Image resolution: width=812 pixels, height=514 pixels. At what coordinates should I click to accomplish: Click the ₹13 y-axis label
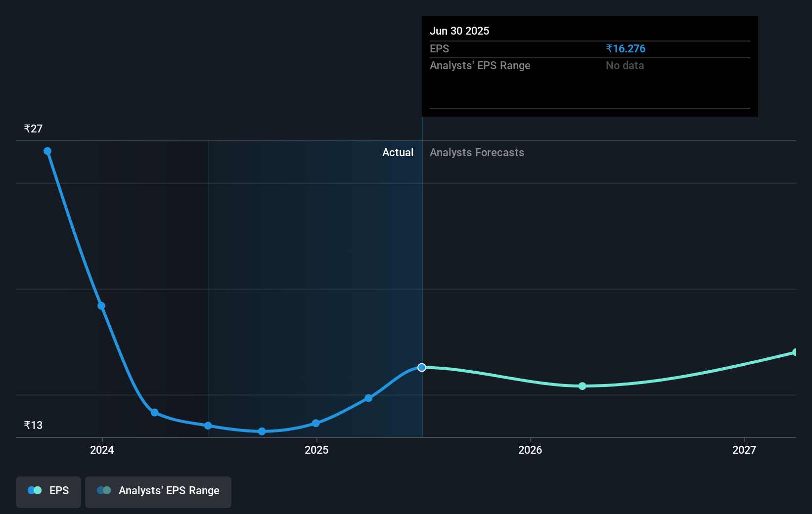[33, 425]
